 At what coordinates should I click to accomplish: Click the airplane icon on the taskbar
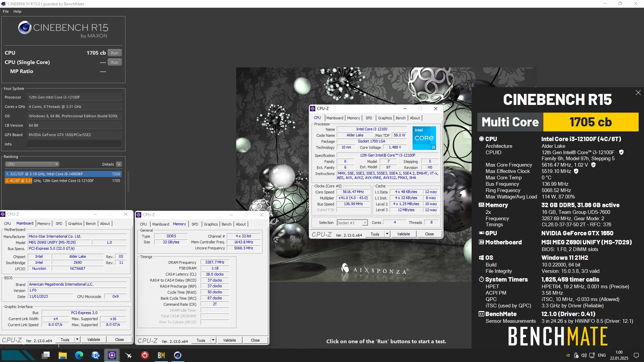click(128, 355)
